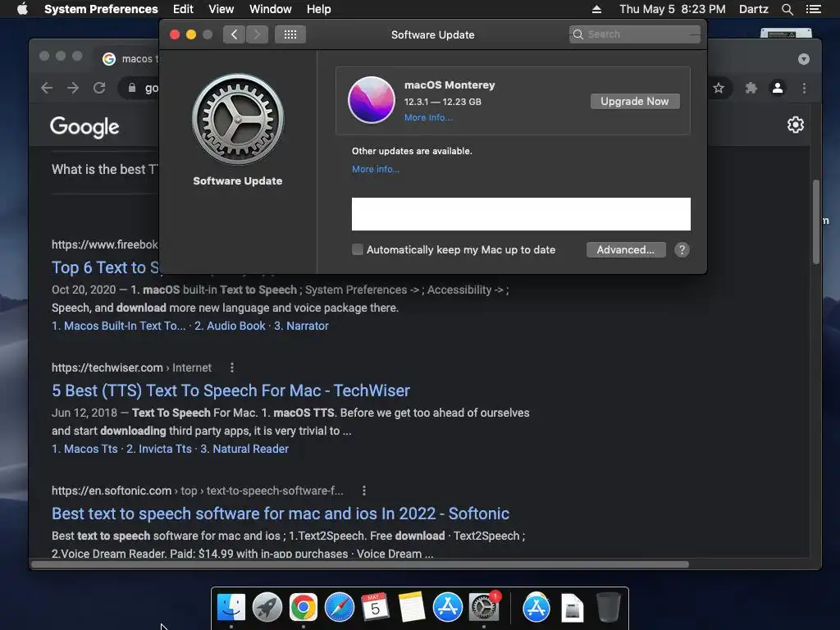
Task: Open 5 Best (TTS) Text To Speech TechWiser
Action: (x=231, y=390)
